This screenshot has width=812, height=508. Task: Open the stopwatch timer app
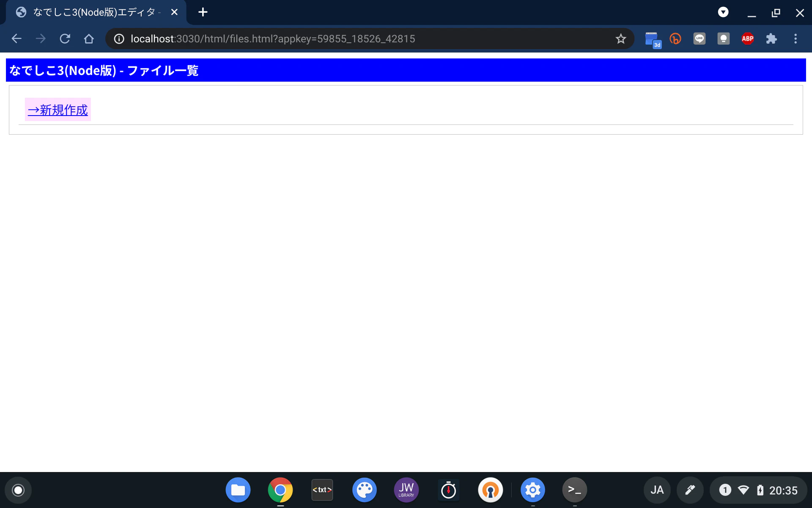click(448, 490)
